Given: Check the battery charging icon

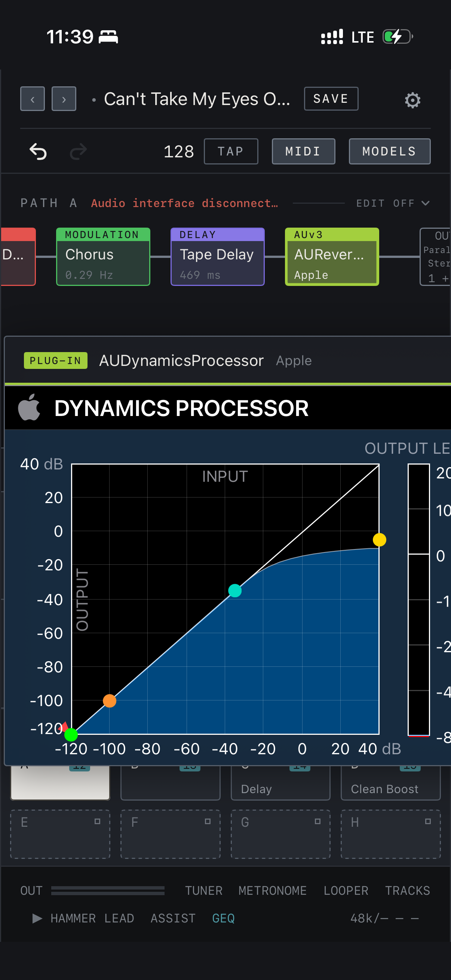Looking at the screenshot, I should [x=398, y=37].
